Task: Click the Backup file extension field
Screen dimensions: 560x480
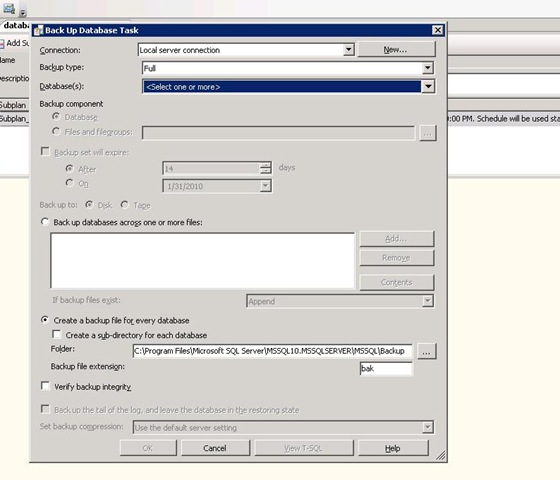Action: [386, 369]
